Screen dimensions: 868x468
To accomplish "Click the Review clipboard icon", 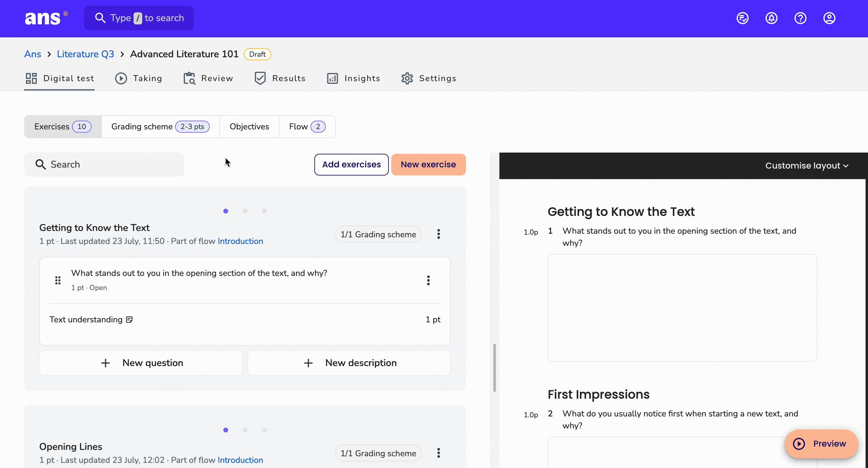I will pos(189,78).
